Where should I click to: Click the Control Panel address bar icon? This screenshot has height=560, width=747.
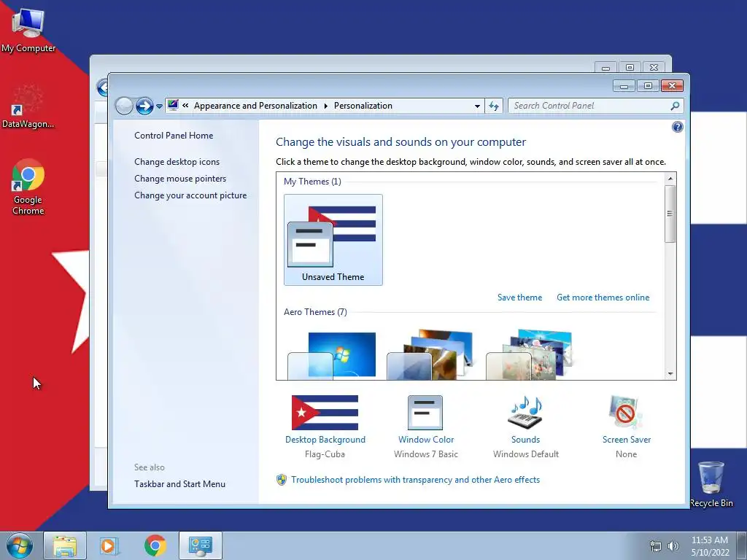[173, 105]
